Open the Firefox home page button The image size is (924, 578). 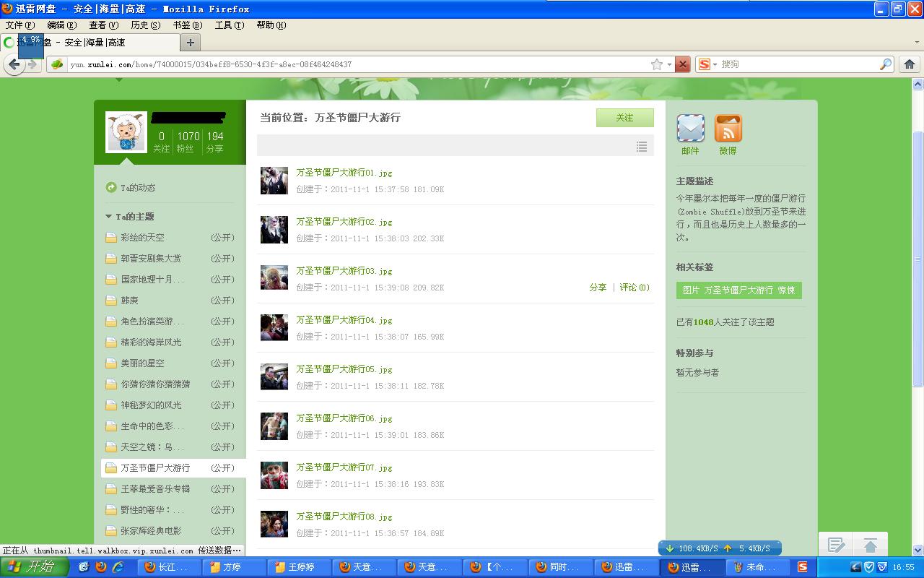click(910, 64)
